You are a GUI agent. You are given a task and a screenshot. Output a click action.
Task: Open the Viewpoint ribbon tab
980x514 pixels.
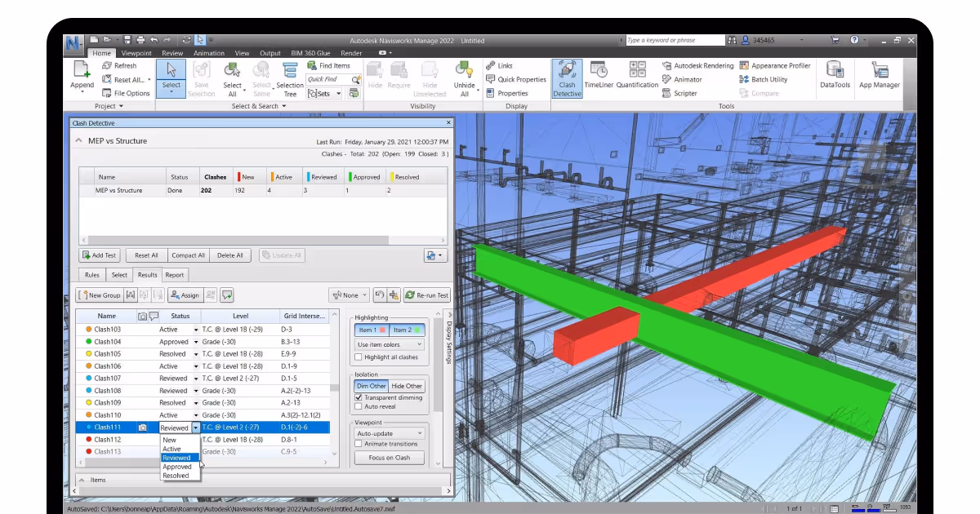pos(135,53)
